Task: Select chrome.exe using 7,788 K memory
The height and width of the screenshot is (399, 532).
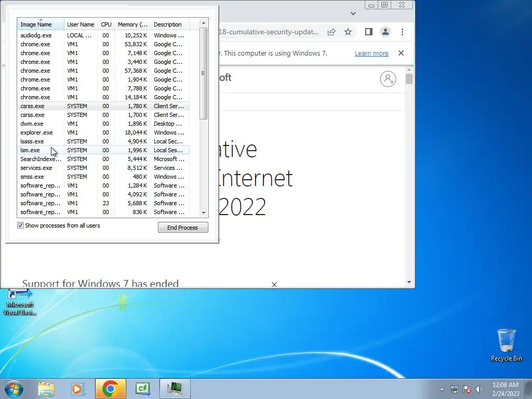Action: pyautogui.click(x=103, y=88)
